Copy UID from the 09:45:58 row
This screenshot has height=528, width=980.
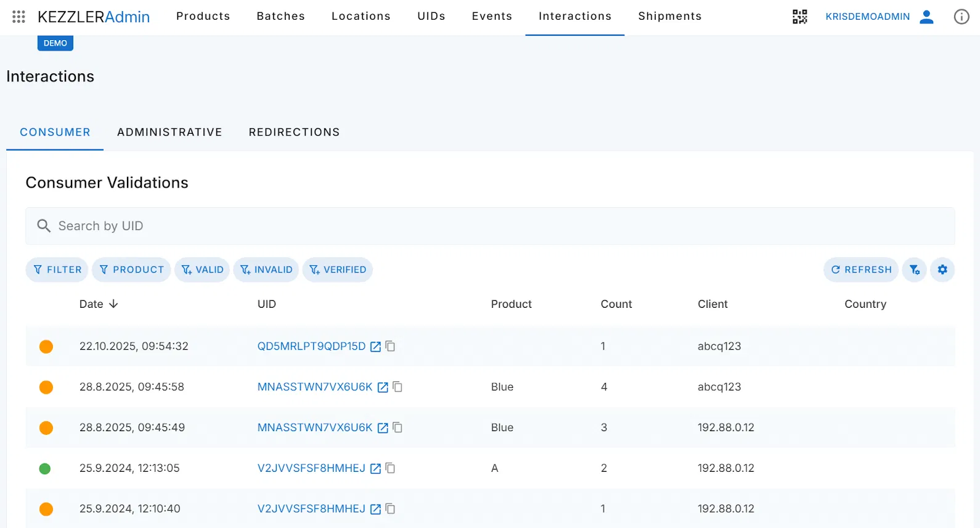pos(398,387)
